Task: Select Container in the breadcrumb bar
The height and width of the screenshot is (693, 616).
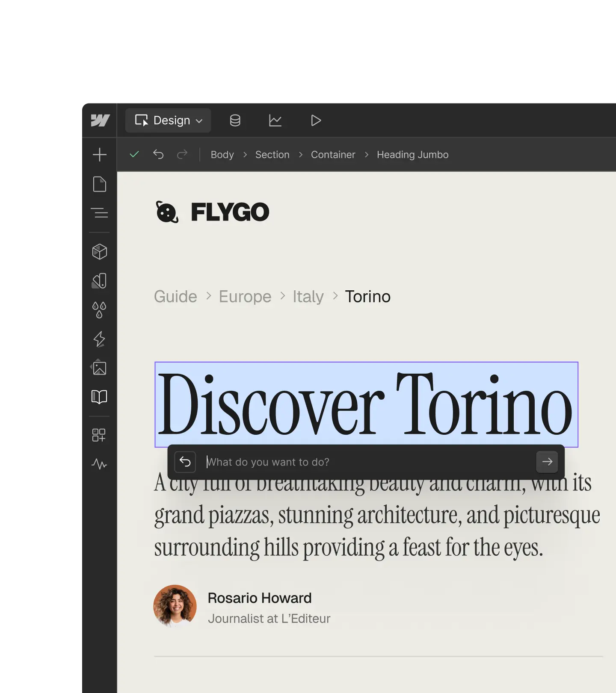Action: pos(333,155)
